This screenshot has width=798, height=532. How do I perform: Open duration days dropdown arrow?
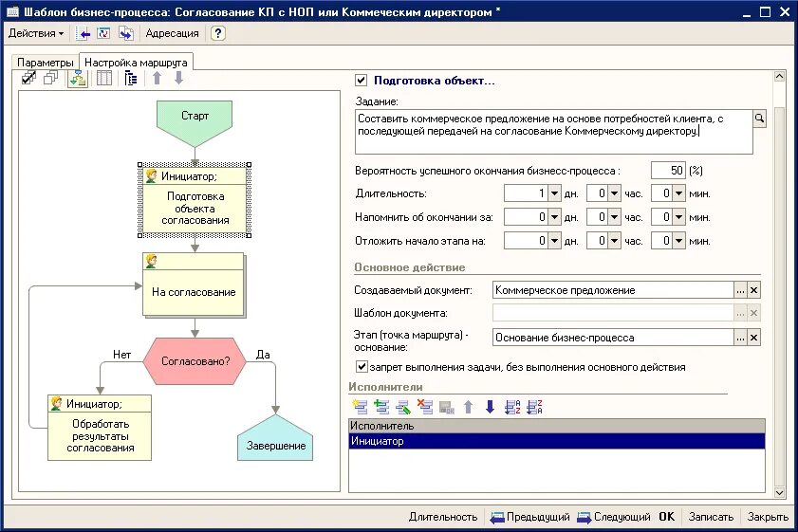coord(555,193)
